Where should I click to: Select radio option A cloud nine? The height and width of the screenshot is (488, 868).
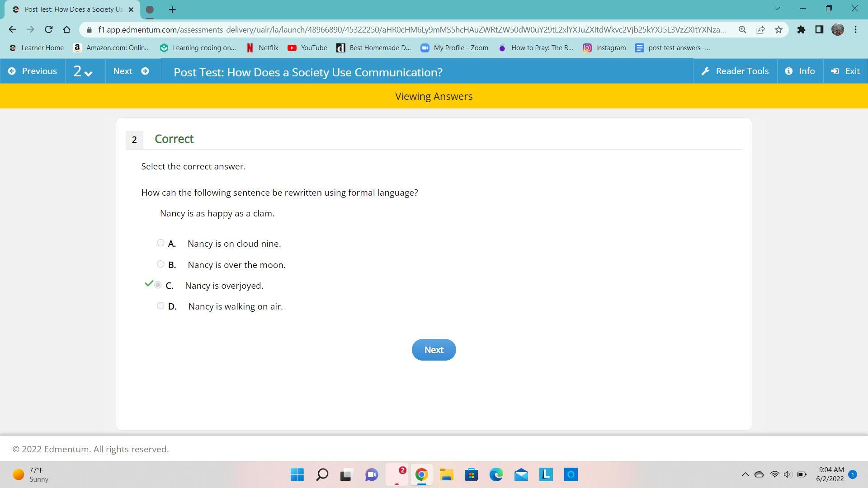(x=160, y=243)
